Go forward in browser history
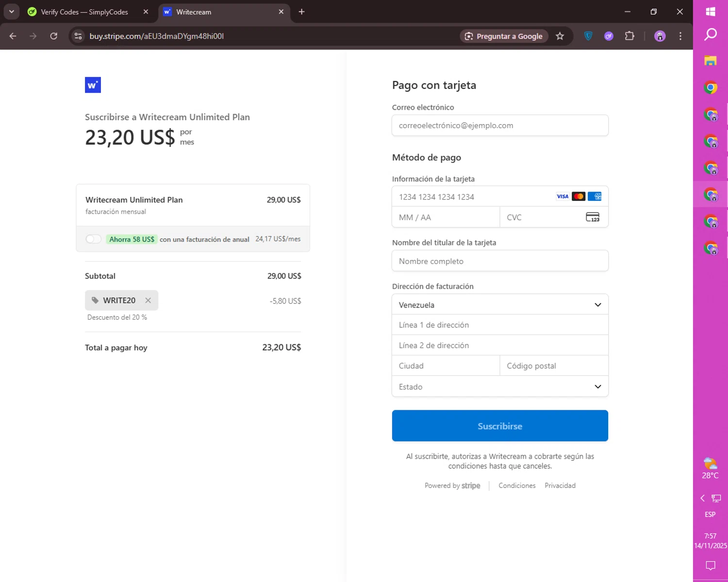The image size is (728, 582). [33, 36]
